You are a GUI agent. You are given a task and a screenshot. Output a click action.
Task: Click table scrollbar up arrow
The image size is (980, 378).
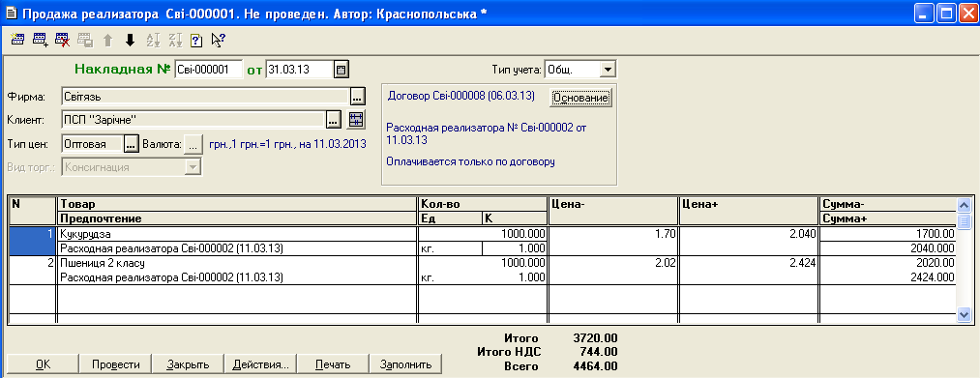(964, 205)
